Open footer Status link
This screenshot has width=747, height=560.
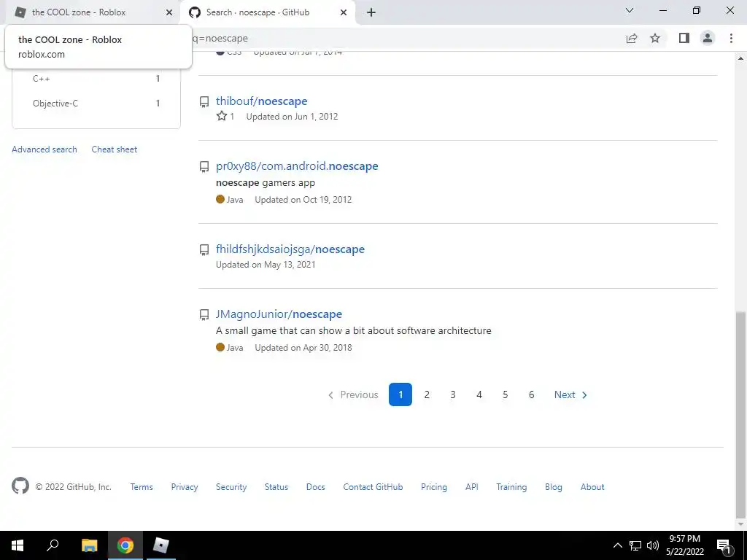[276, 486]
